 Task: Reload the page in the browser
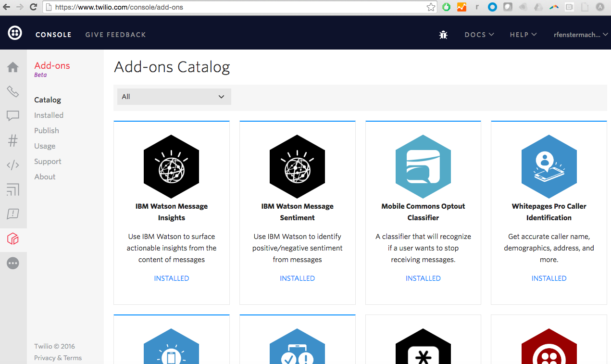33,7
